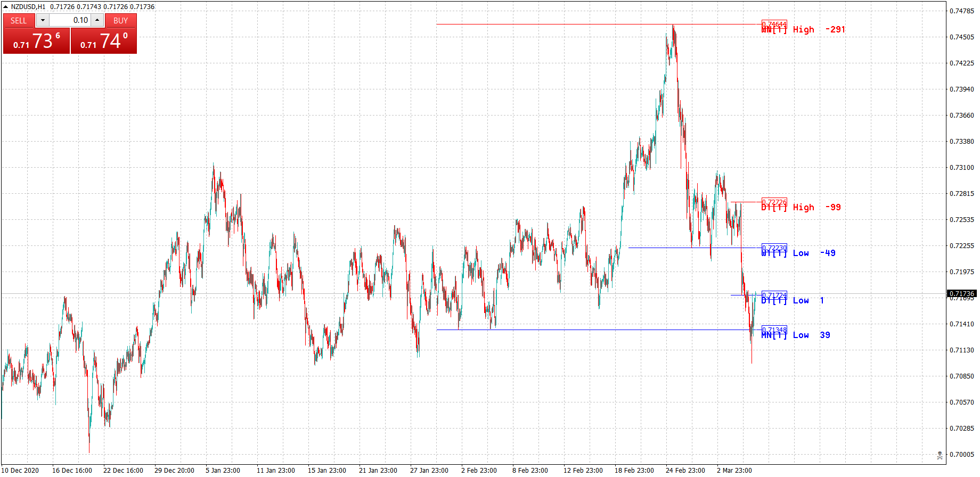Image resolution: width=980 pixels, height=477 pixels.
Task: Click the 'High -99' label text
Action: [817, 208]
